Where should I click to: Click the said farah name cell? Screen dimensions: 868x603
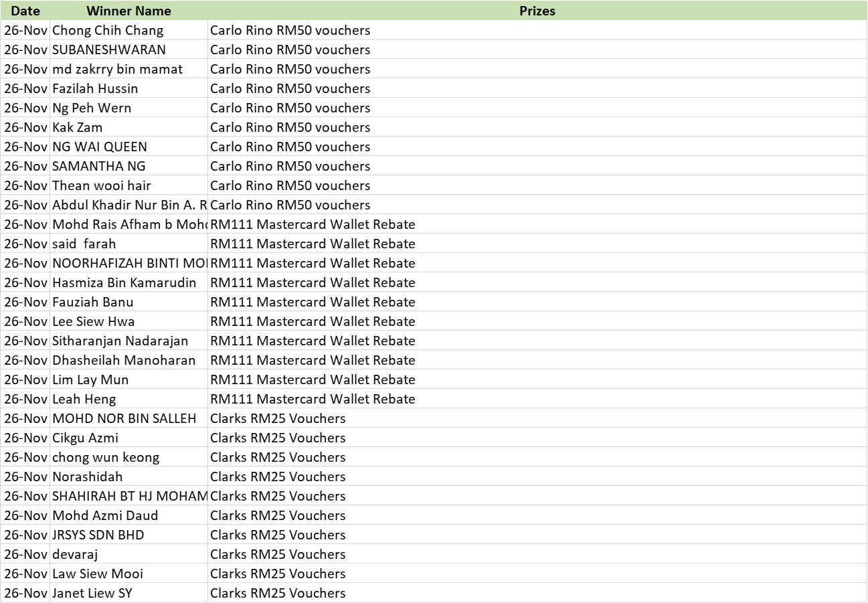84,244
